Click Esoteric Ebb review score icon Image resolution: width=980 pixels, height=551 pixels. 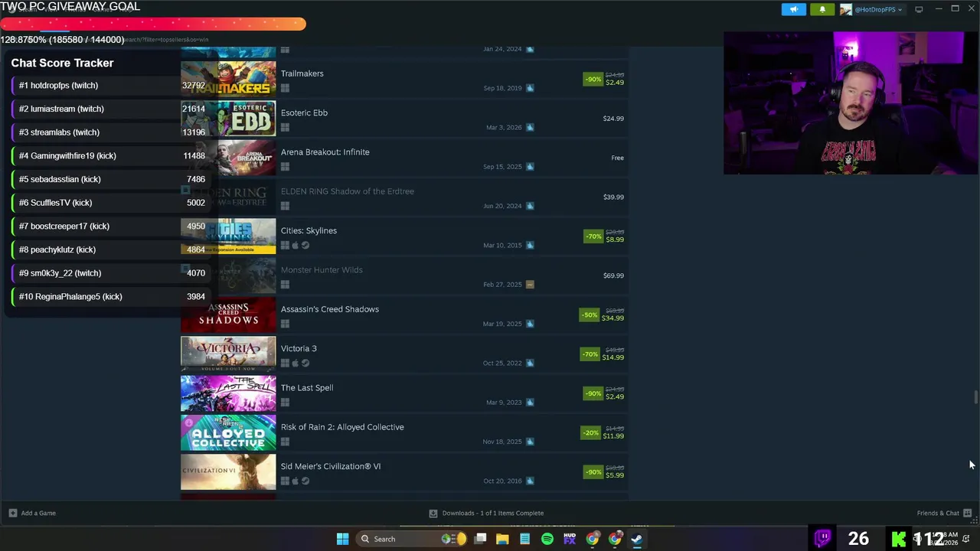[x=530, y=127]
